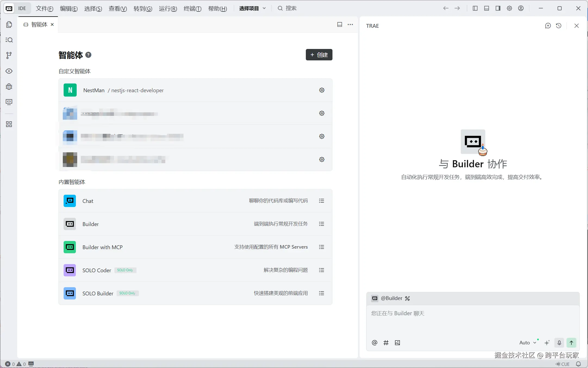The height and width of the screenshot is (368, 588).
Task: Toggle the bottom panel layout
Action: pyautogui.click(x=487, y=8)
